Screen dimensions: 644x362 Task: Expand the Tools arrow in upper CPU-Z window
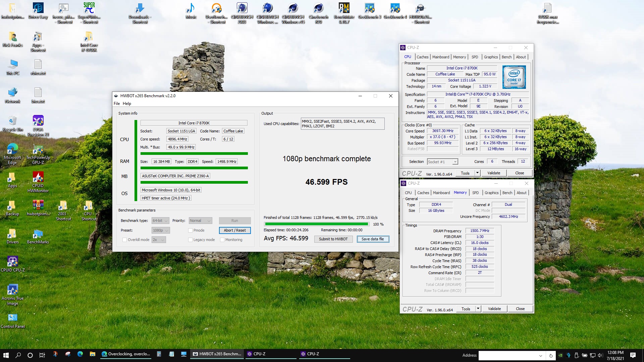477,173
